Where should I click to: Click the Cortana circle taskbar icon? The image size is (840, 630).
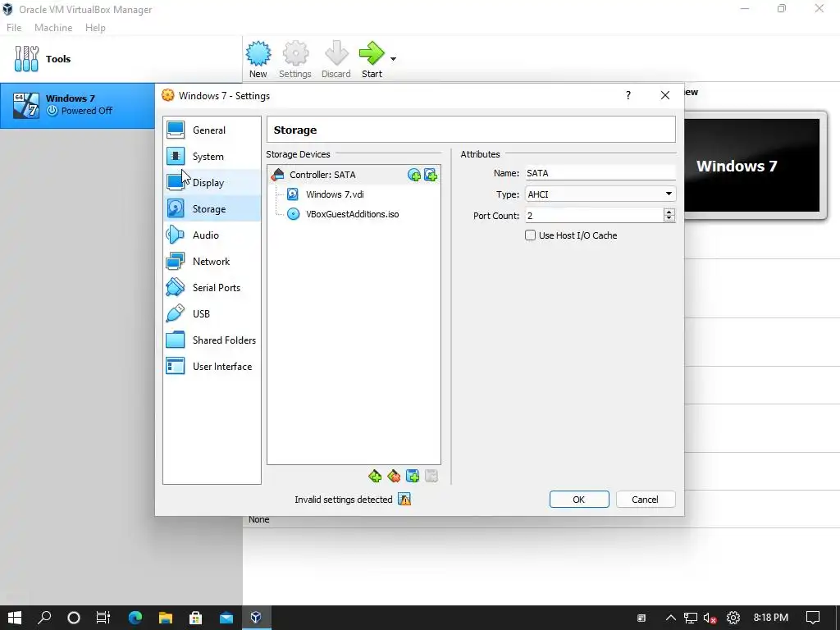click(x=74, y=618)
